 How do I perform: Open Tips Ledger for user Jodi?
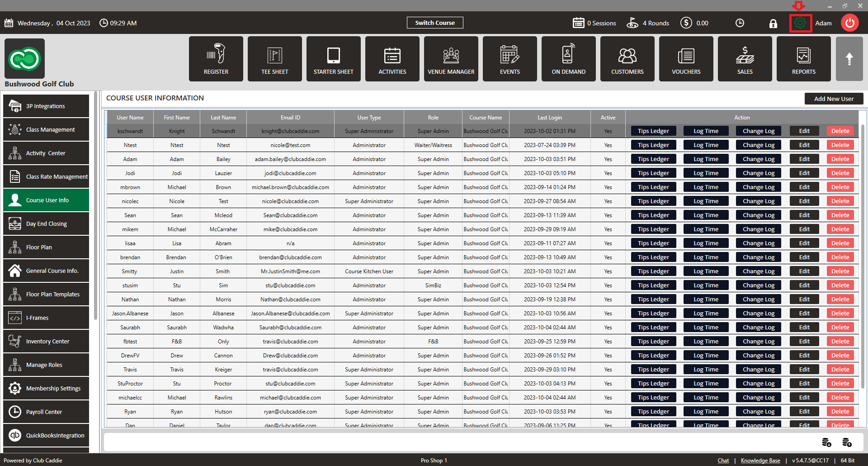coord(653,173)
